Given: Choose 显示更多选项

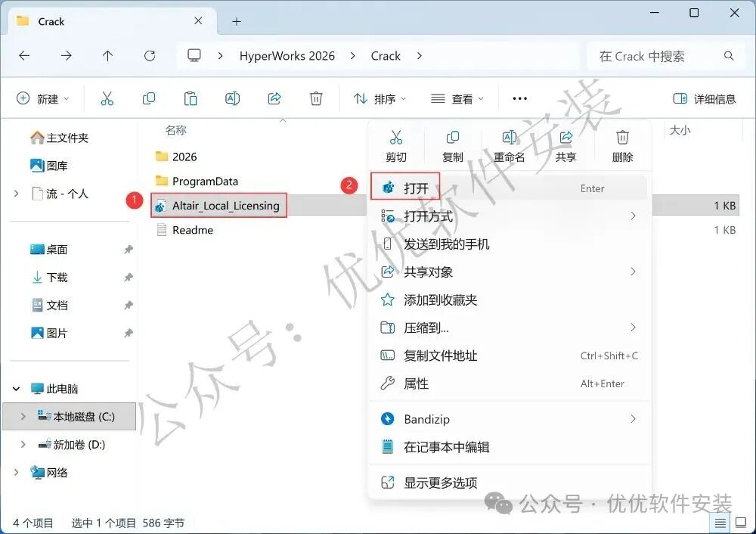Looking at the screenshot, I should point(509,483).
